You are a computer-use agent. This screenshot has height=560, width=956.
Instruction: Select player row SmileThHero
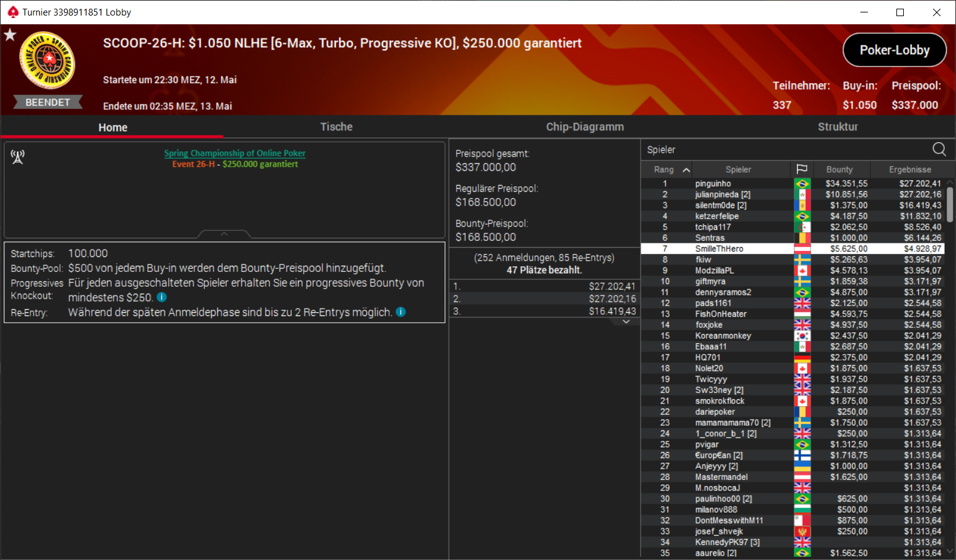pyautogui.click(x=792, y=249)
